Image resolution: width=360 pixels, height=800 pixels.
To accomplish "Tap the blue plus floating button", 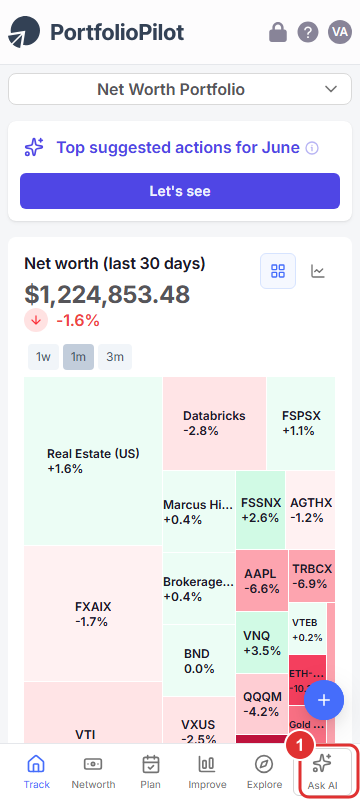I will point(324,700).
